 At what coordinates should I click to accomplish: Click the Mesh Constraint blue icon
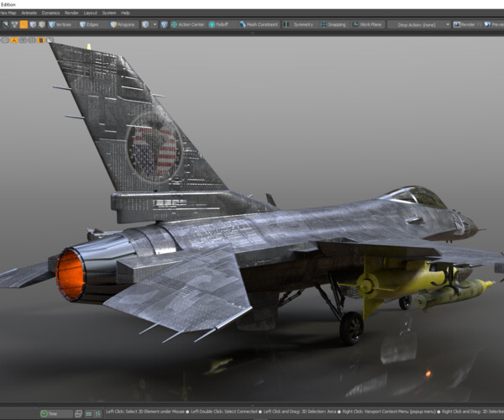(243, 24)
